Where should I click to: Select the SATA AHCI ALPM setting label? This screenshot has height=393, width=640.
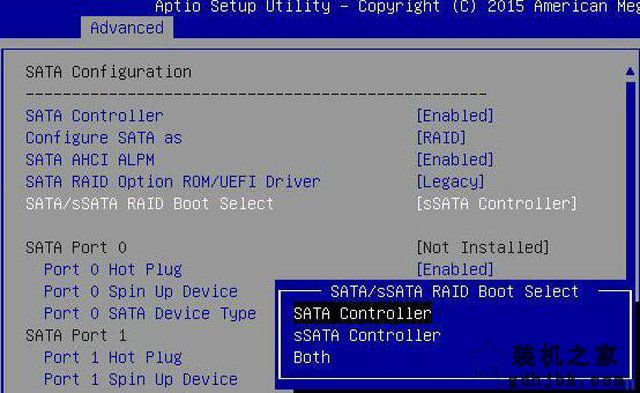[90, 160]
